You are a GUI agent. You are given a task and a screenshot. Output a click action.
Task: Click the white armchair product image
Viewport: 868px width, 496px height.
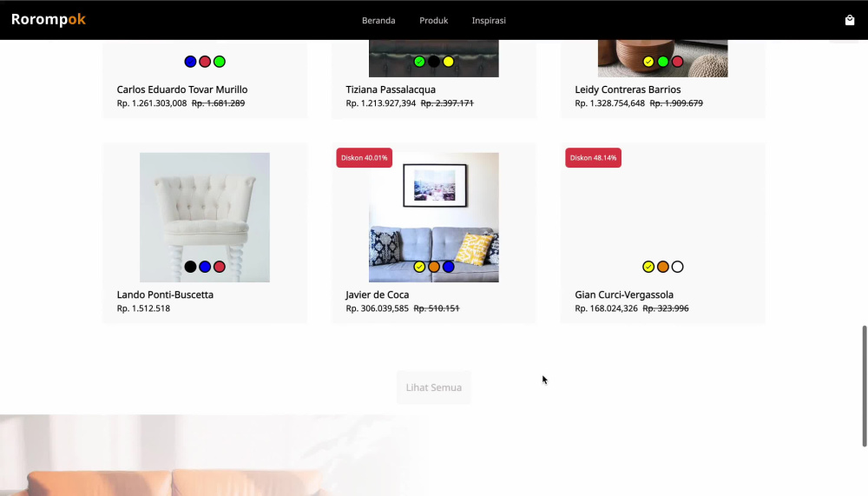pyautogui.click(x=205, y=217)
